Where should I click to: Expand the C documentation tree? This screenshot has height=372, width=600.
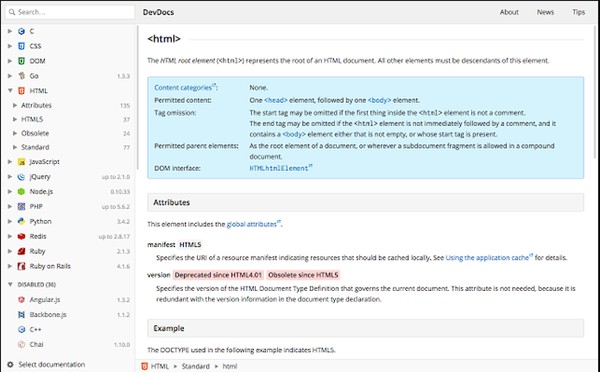(10, 31)
